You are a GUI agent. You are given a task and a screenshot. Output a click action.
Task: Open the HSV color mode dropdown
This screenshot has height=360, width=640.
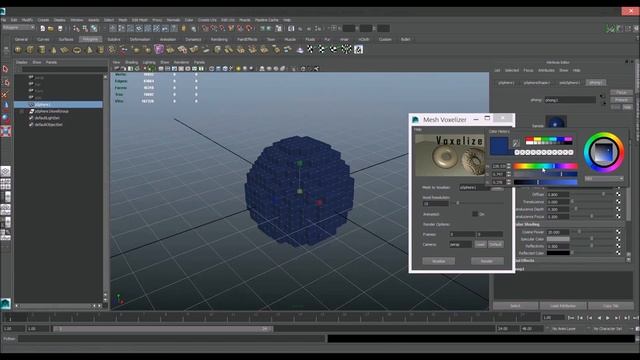tap(604, 178)
